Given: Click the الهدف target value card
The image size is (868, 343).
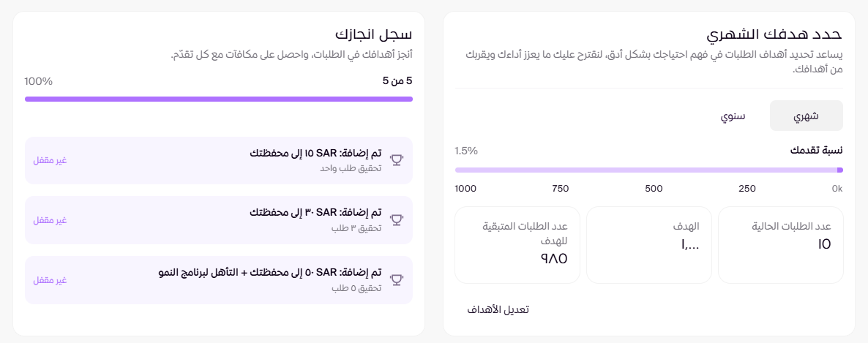Looking at the screenshot, I should point(648,245).
